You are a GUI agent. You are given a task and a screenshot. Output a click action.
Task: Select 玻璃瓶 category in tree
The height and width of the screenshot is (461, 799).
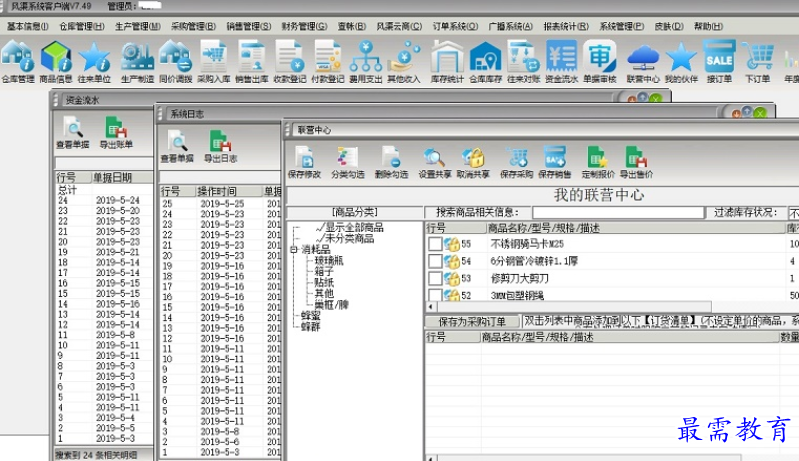[329, 260]
